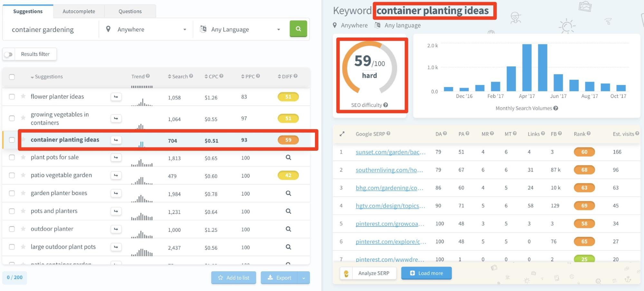Star the 'flower planter ideas' keyword
644x291 pixels.
(23, 96)
